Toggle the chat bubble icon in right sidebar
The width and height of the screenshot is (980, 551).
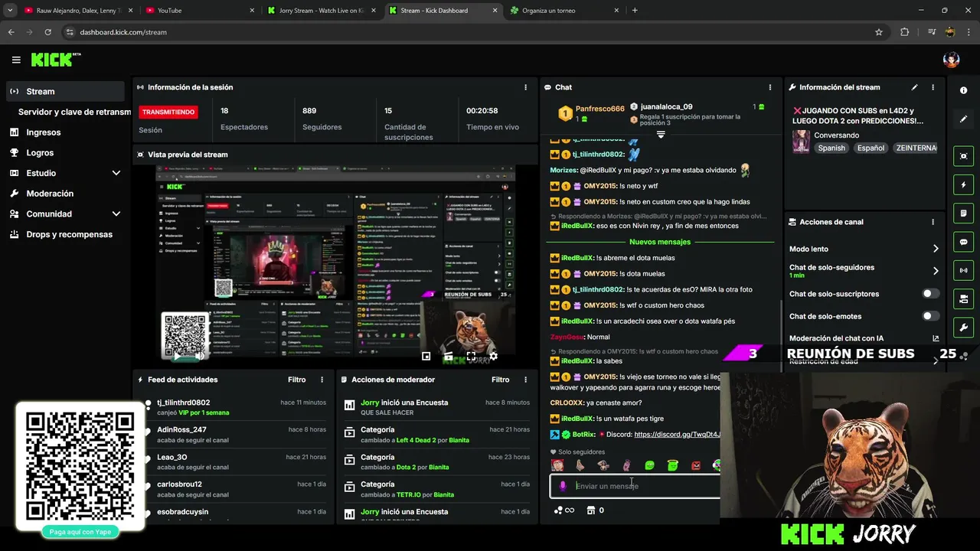(x=963, y=242)
